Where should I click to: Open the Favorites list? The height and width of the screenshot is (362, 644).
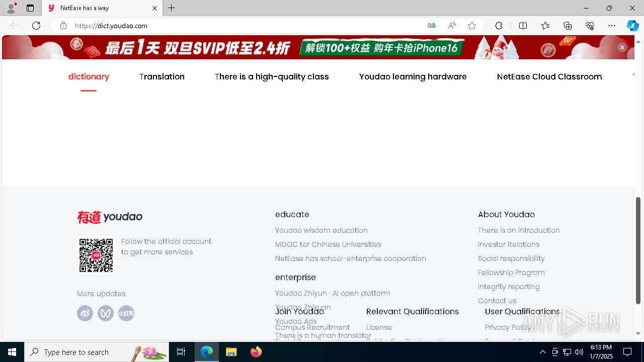545,26
